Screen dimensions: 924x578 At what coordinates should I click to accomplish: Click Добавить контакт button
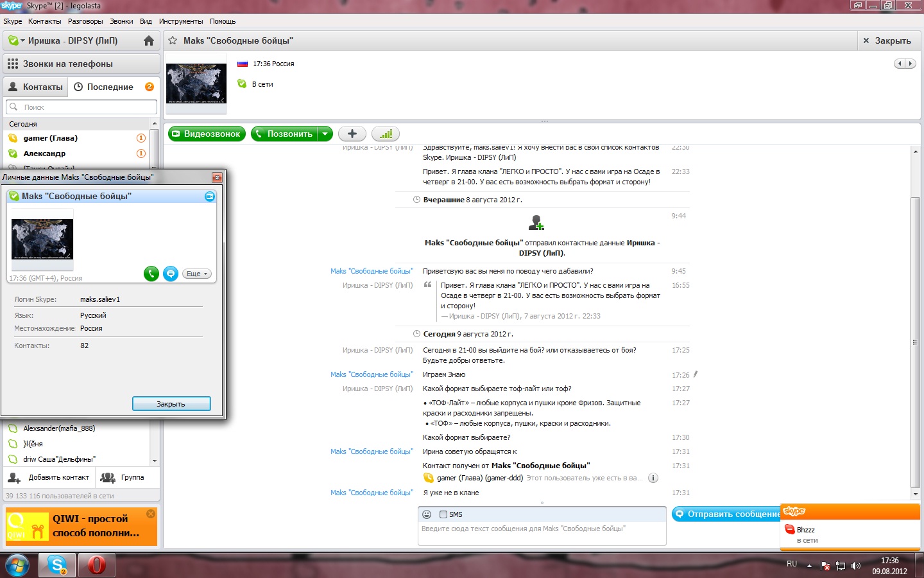(x=49, y=477)
